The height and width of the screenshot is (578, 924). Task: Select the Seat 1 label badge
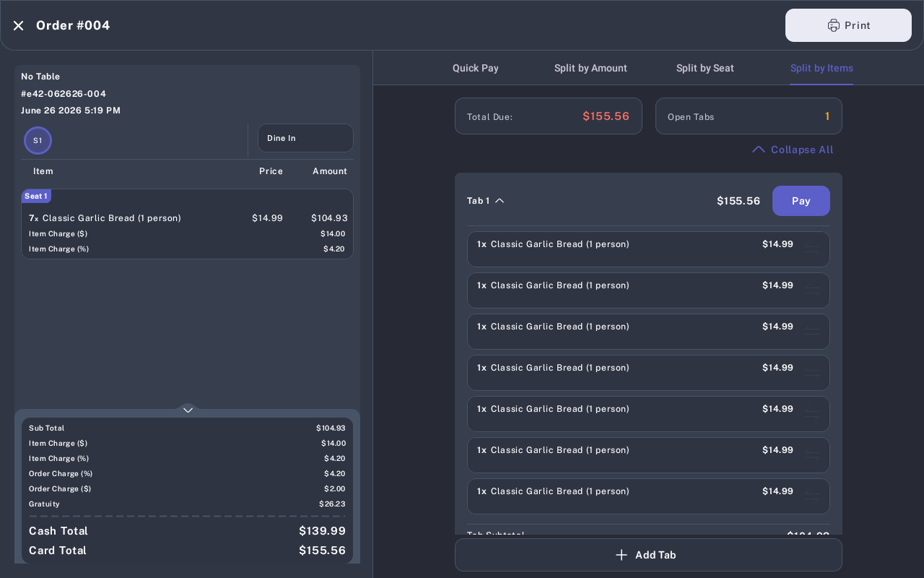pyautogui.click(x=36, y=196)
